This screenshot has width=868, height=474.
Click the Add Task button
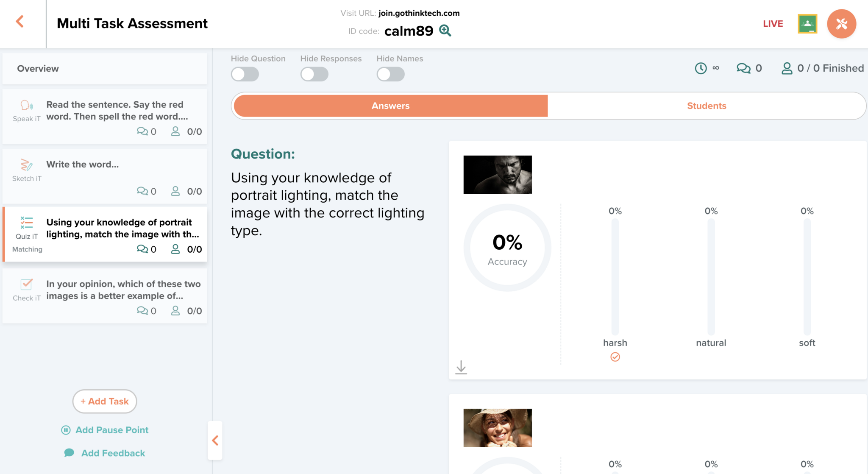click(x=105, y=401)
